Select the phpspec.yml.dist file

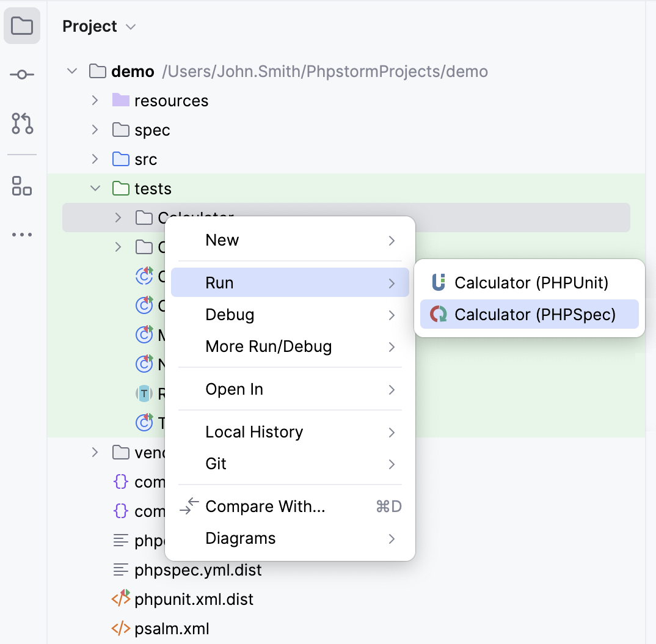pyautogui.click(x=198, y=569)
